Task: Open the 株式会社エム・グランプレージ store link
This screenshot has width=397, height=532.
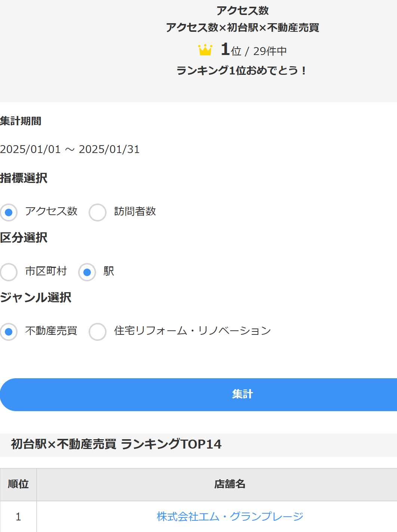Action: click(230, 516)
